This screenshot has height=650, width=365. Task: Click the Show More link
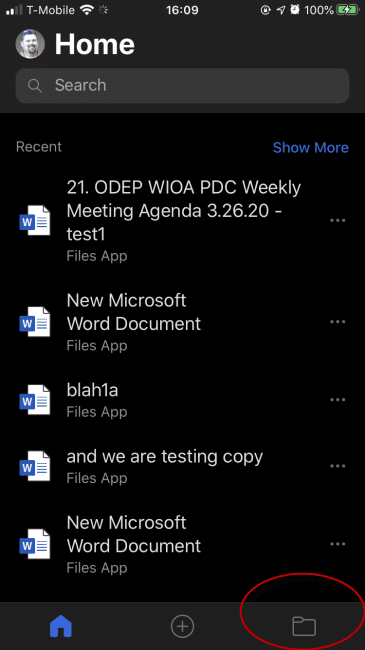click(x=311, y=148)
